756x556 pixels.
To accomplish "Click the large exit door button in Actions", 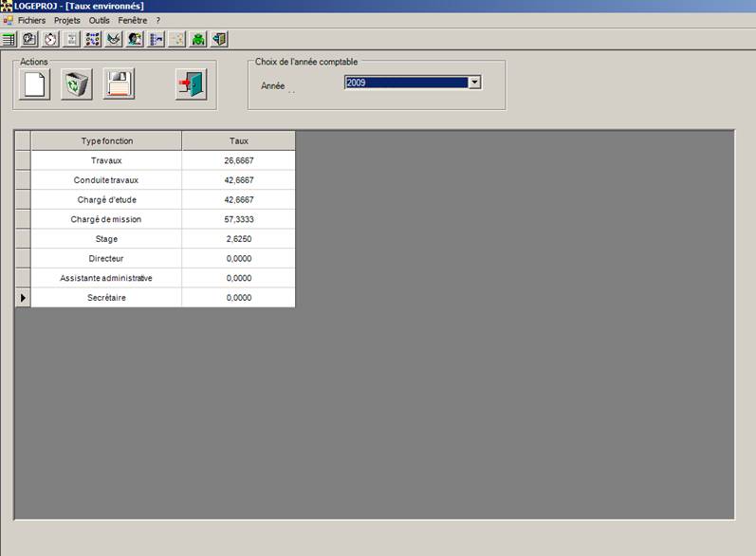I will [191, 84].
